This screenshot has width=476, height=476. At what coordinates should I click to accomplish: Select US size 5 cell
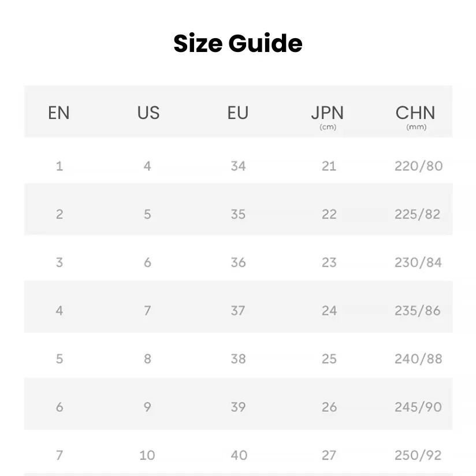coord(147,214)
